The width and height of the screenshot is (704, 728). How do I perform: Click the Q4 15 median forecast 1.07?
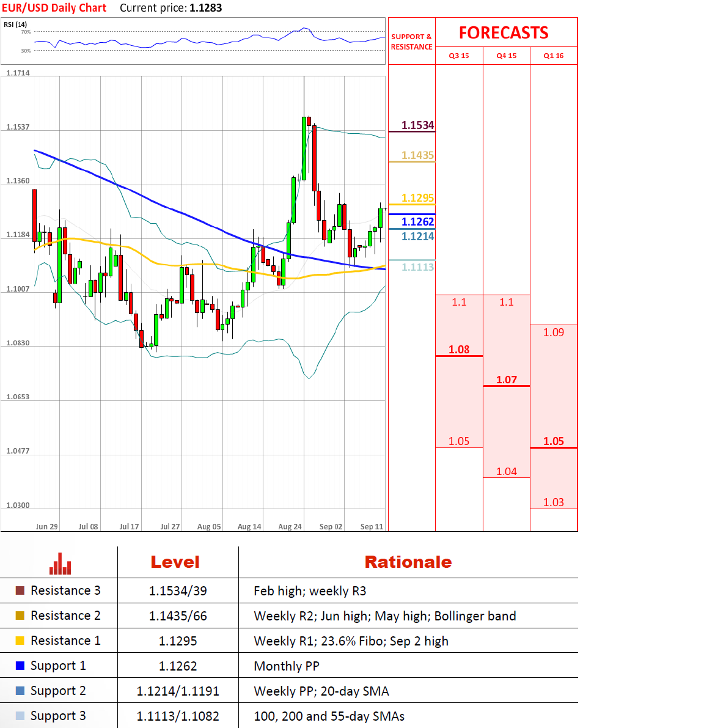pyautogui.click(x=506, y=380)
